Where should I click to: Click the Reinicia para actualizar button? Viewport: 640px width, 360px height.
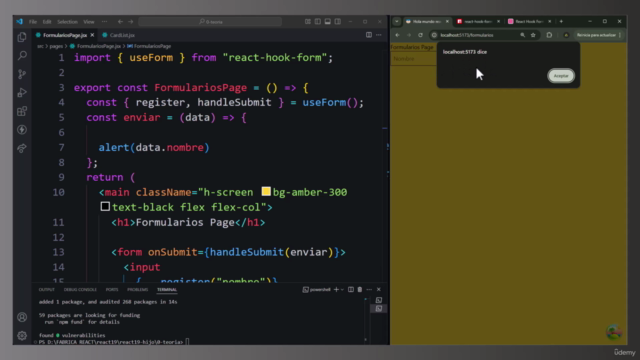tap(596, 35)
